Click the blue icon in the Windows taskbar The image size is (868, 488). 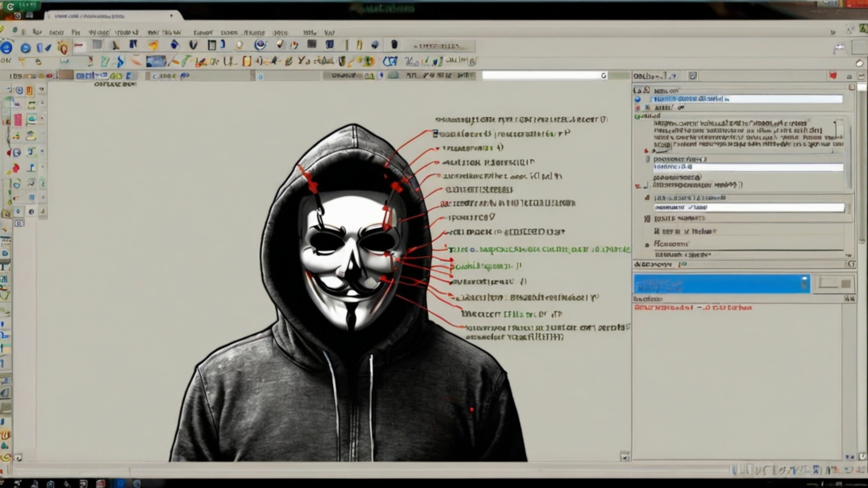(120, 483)
